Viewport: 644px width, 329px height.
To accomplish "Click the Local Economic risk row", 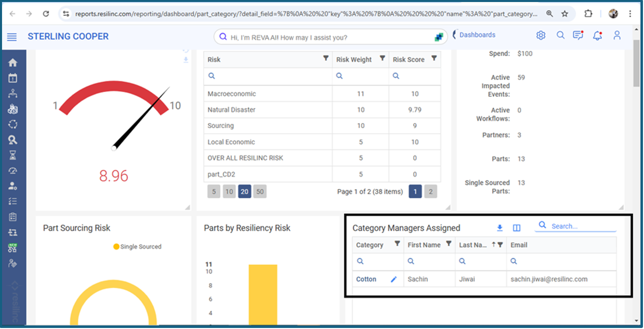I will pyautogui.click(x=322, y=142).
